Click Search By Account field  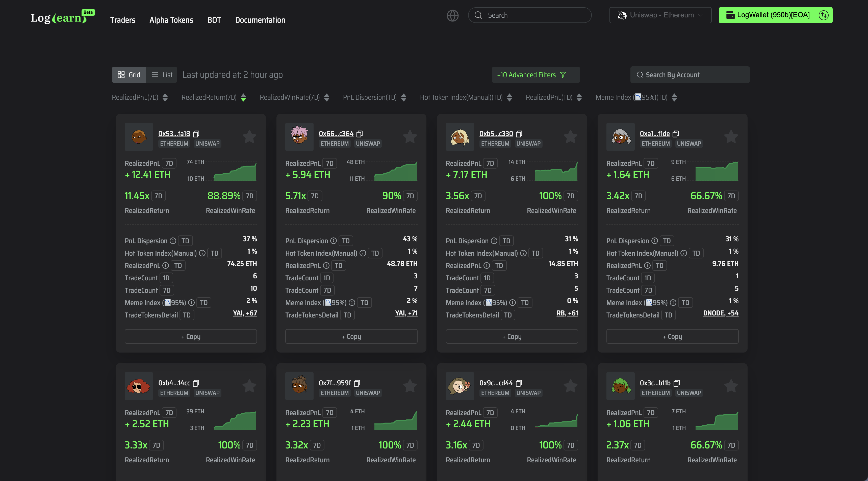(690, 75)
